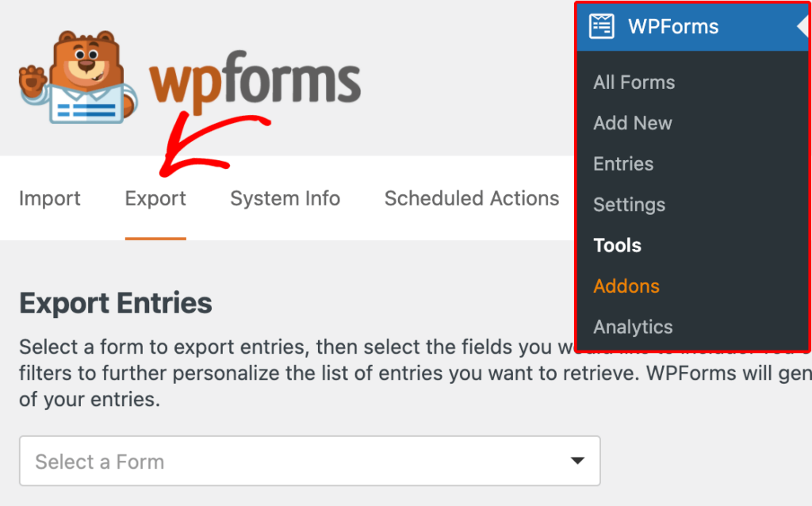This screenshot has width=812, height=506.
Task: Open All Forms from the menu
Action: coord(634,82)
